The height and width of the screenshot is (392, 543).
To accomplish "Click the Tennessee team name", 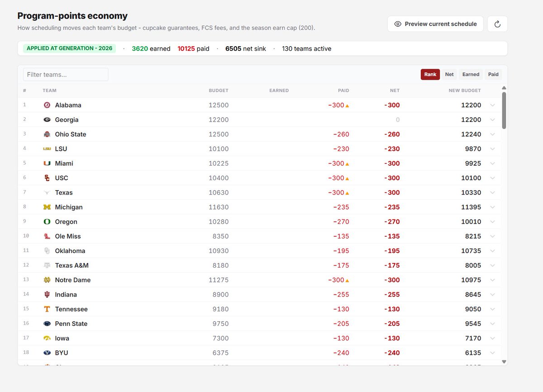I will 71,309.
